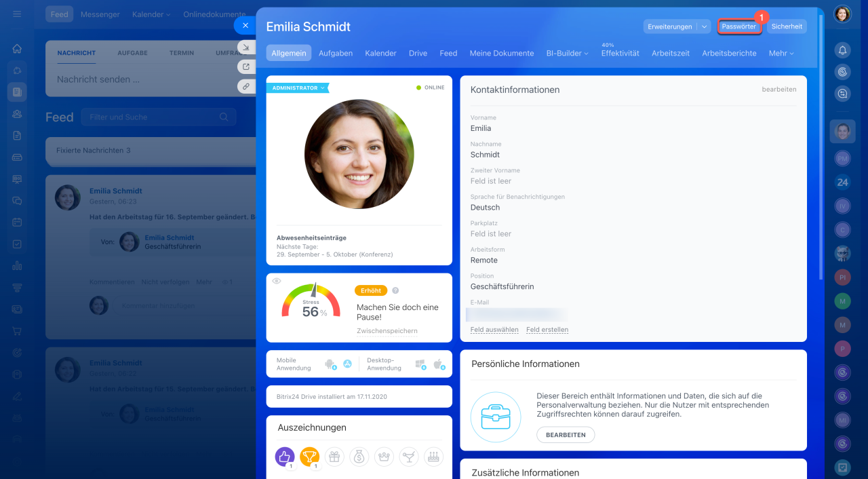Open the 24 chat in right panel
This screenshot has height=479, width=868.
[x=842, y=182]
